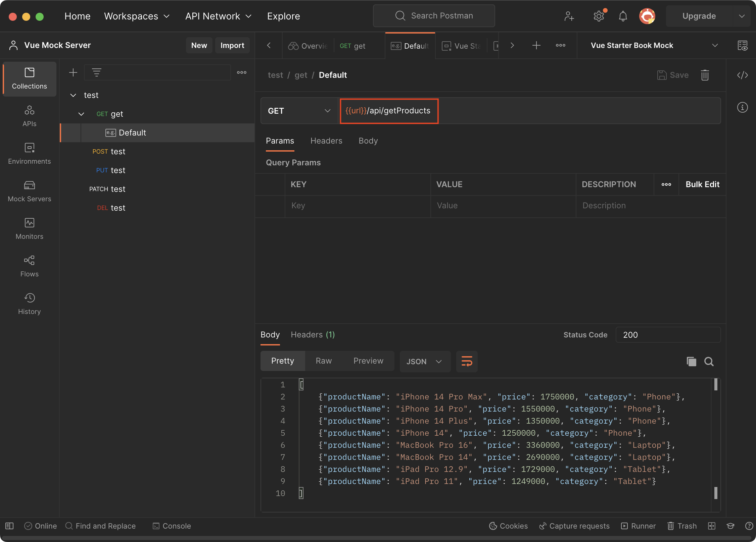Toggle the sidebar from status bar
This screenshot has width=756, height=542.
(x=9, y=526)
